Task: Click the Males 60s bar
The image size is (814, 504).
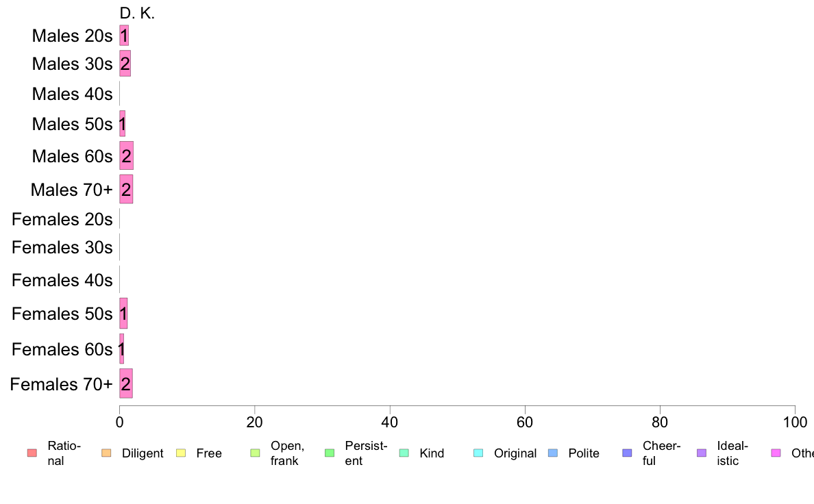Action: 126,155
